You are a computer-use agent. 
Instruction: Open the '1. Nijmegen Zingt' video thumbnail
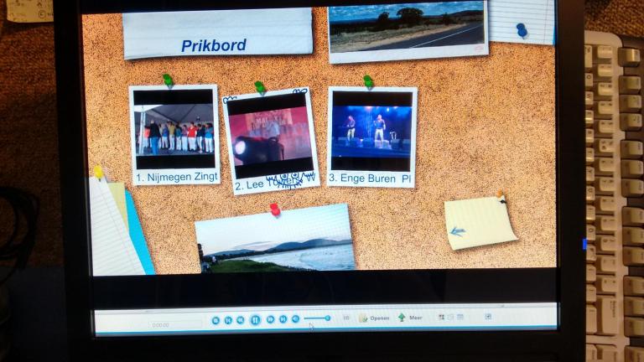point(174,134)
